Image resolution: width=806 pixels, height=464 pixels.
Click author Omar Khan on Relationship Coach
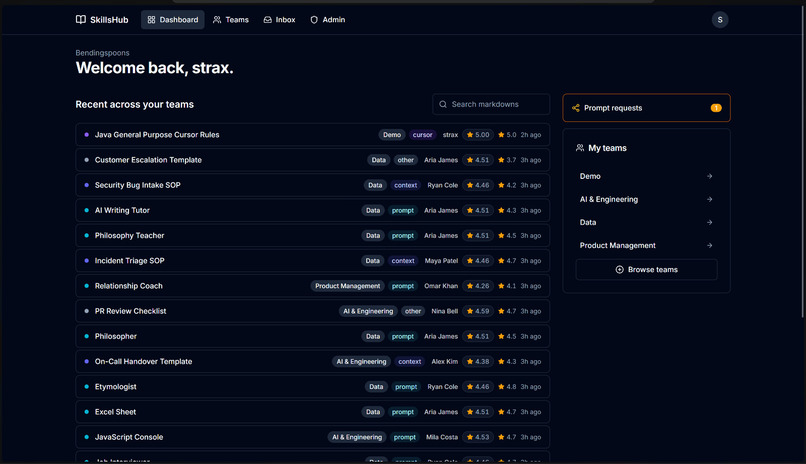tap(441, 286)
